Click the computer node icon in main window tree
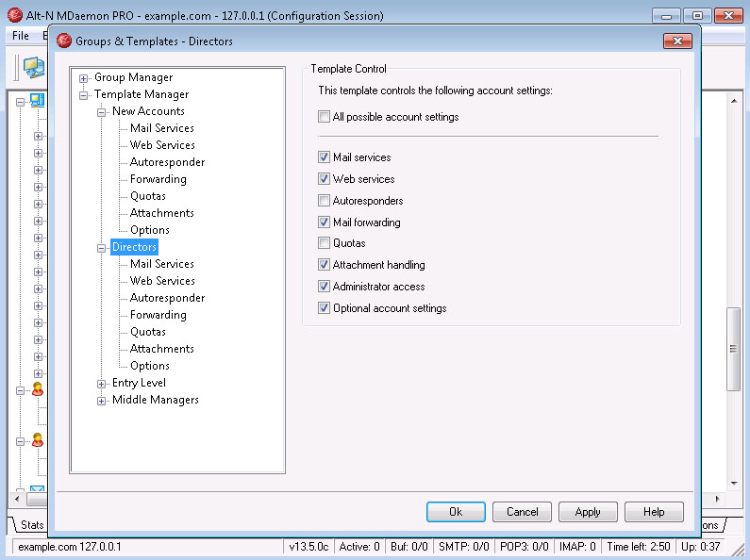The height and width of the screenshot is (560, 750). [38, 101]
